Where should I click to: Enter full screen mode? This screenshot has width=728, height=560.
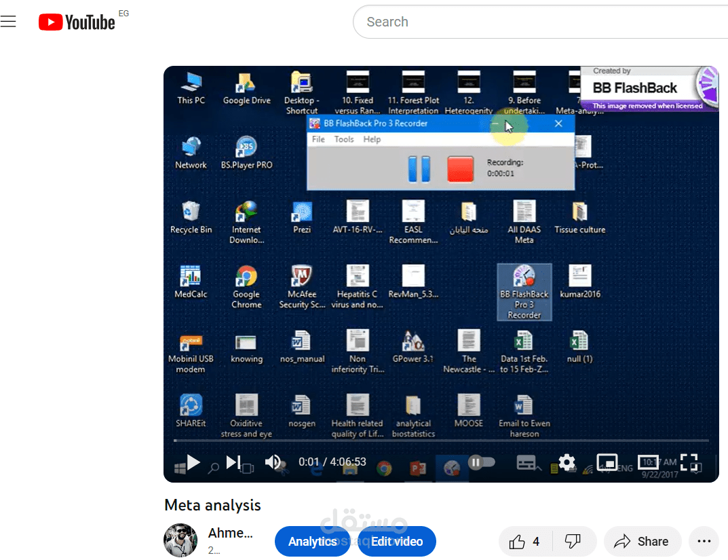pyautogui.click(x=689, y=462)
